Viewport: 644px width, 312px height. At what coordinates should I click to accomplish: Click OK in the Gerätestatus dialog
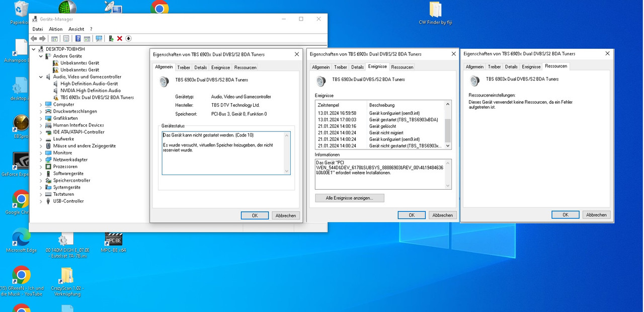[x=255, y=215]
